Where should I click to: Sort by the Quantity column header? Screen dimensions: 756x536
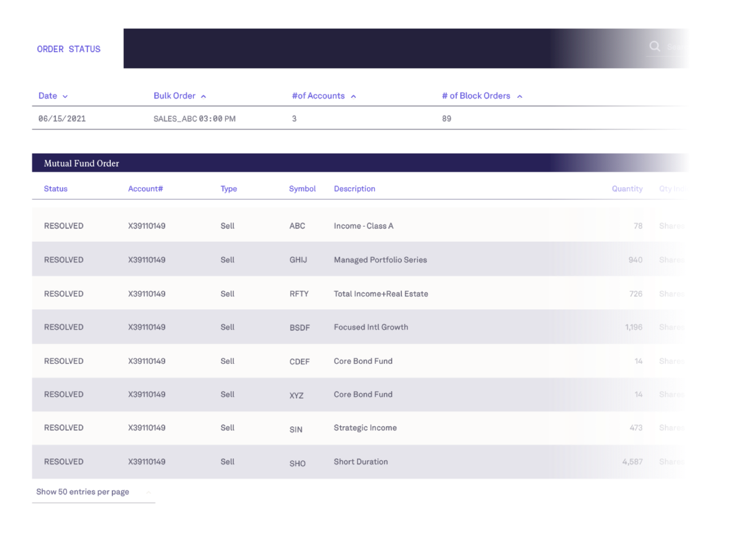pos(627,189)
